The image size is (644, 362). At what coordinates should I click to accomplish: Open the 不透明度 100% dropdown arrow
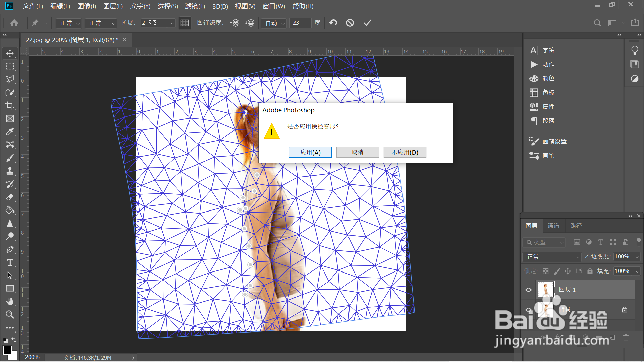(x=637, y=257)
